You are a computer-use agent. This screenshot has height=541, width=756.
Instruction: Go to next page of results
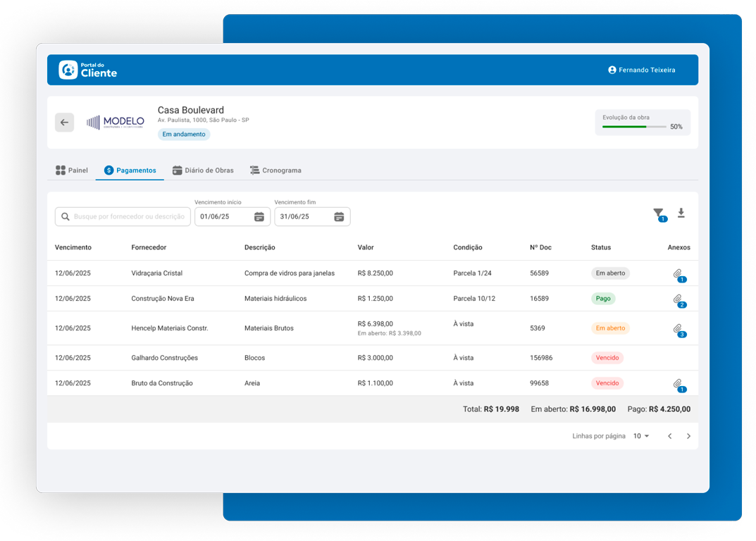tap(688, 436)
